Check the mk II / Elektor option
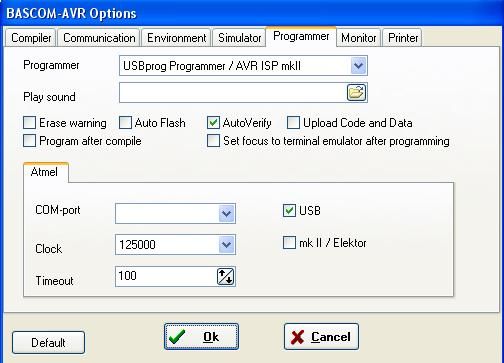Image resolution: width=504 pixels, height=363 pixels. tap(289, 243)
